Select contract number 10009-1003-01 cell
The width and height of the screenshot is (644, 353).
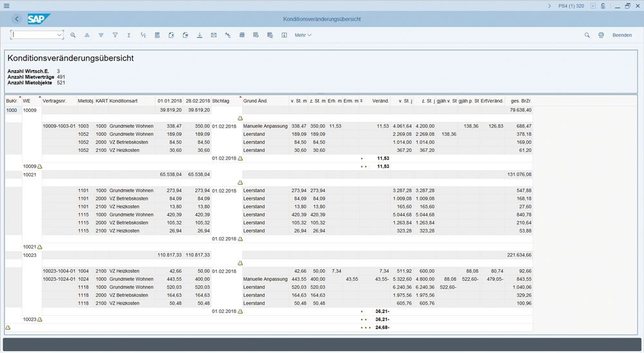pos(59,126)
